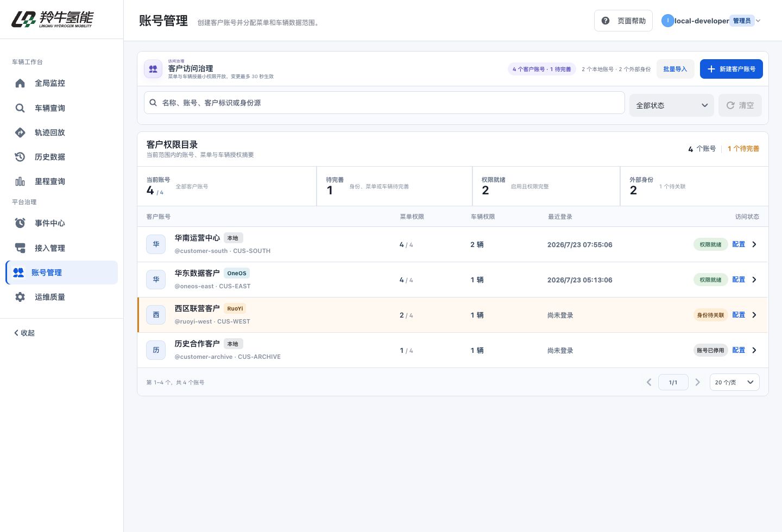
Task: Open the 车辆查询 menu item
Action: (62, 108)
